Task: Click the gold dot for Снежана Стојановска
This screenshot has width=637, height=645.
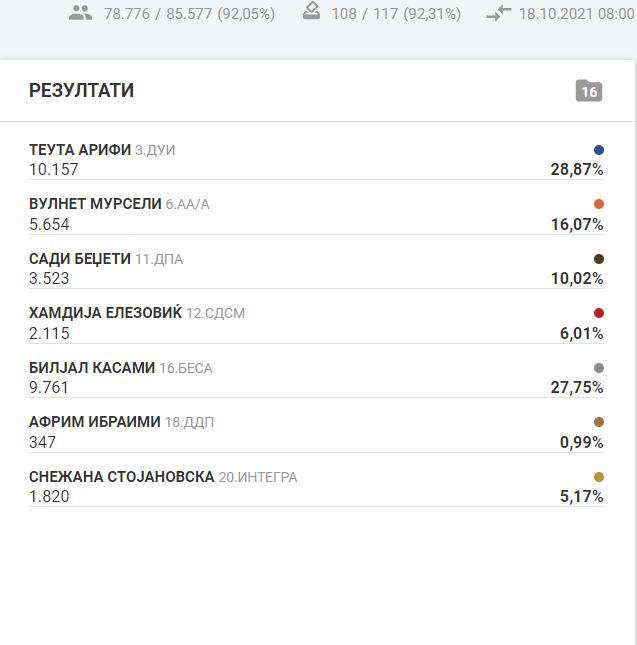Action: point(599,477)
